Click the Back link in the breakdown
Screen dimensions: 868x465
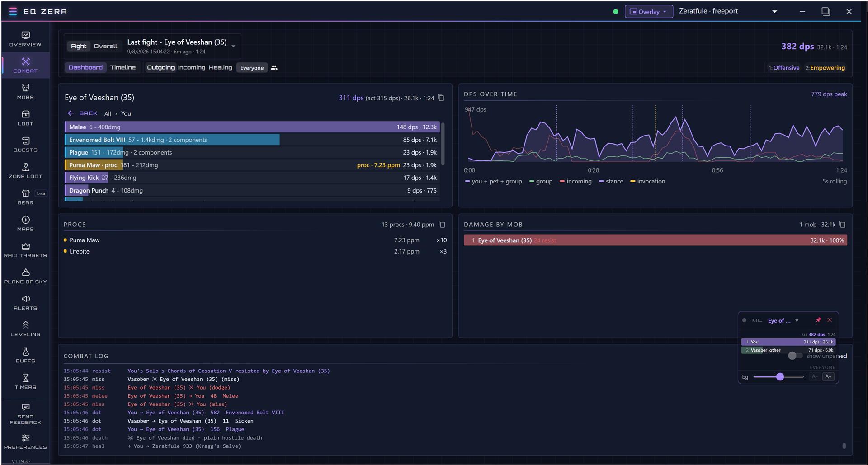pyautogui.click(x=83, y=113)
